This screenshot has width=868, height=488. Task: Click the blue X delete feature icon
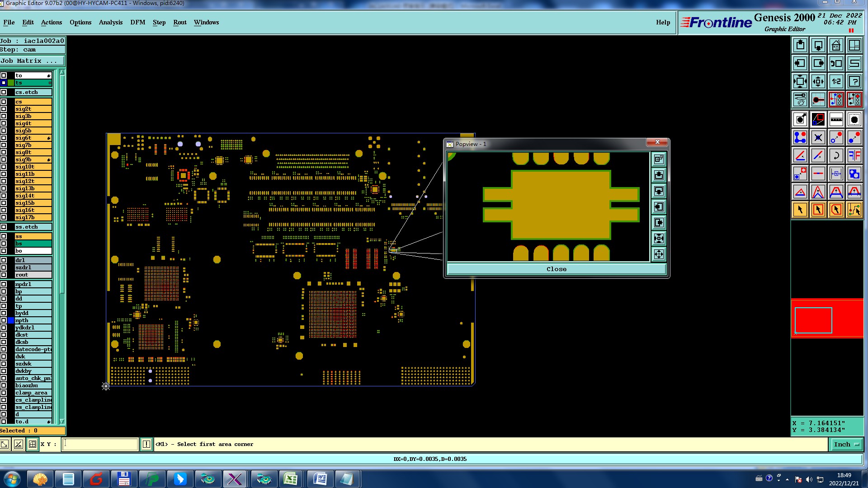coord(818,137)
